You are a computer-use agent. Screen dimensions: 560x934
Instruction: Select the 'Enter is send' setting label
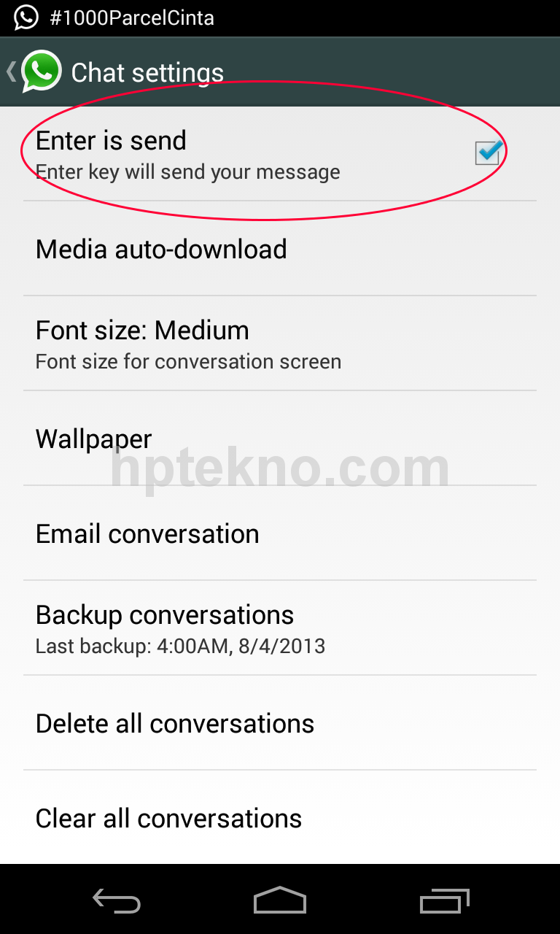[x=111, y=140]
